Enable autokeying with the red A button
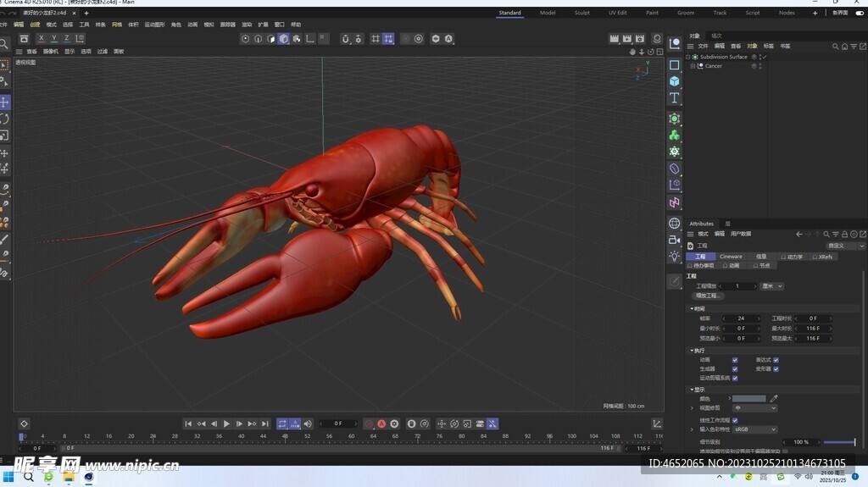This screenshot has width=868, height=487. pyautogui.click(x=381, y=423)
